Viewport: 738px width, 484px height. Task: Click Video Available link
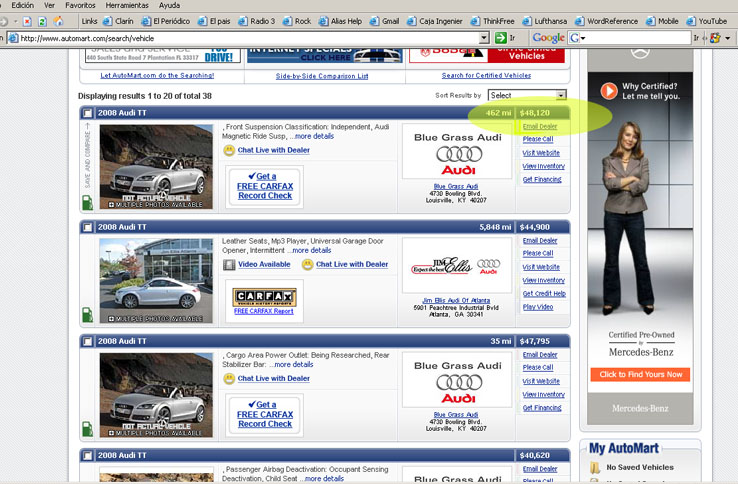tap(264, 264)
